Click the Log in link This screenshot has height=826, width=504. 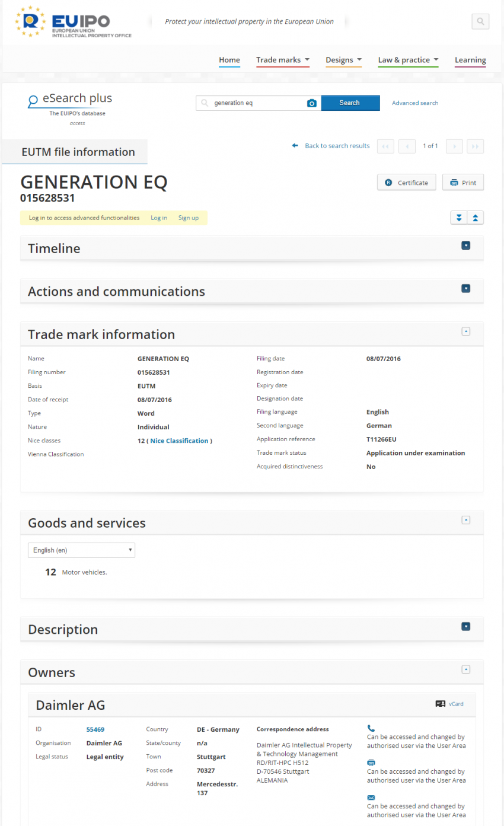coord(159,218)
